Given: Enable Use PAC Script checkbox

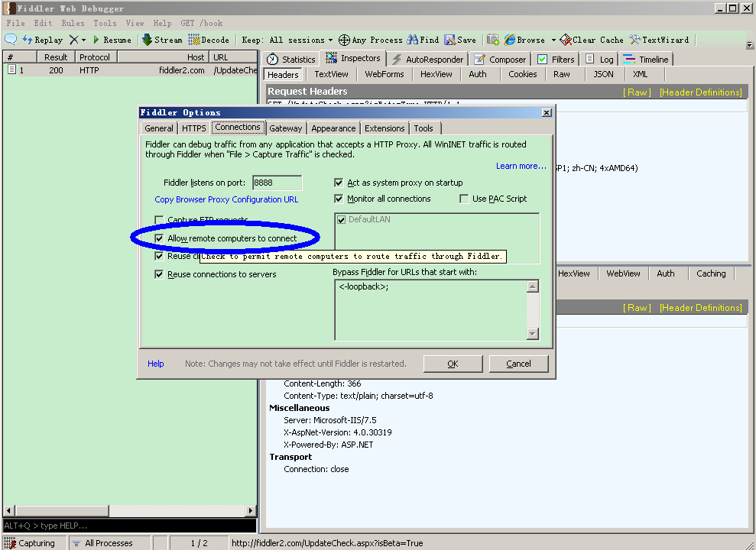Looking at the screenshot, I should pos(464,199).
